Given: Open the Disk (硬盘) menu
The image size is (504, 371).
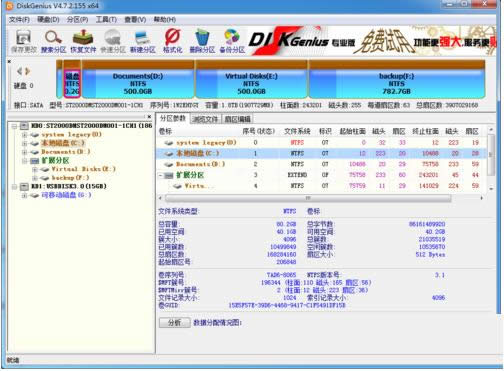Looking at the screenshot, I should (x=48, y=20).
